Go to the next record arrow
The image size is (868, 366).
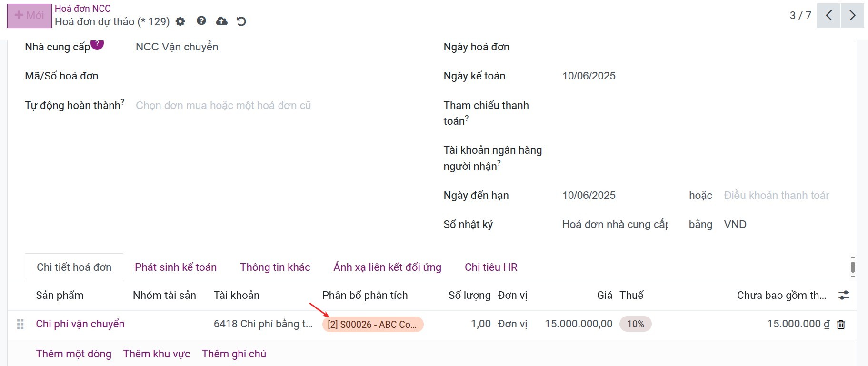click(852, 16)
